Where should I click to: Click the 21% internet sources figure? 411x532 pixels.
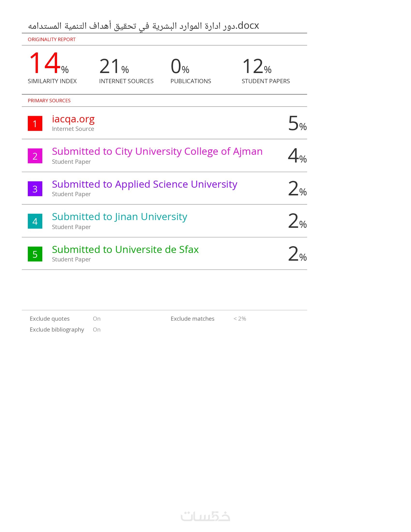(x=114, y=66)
